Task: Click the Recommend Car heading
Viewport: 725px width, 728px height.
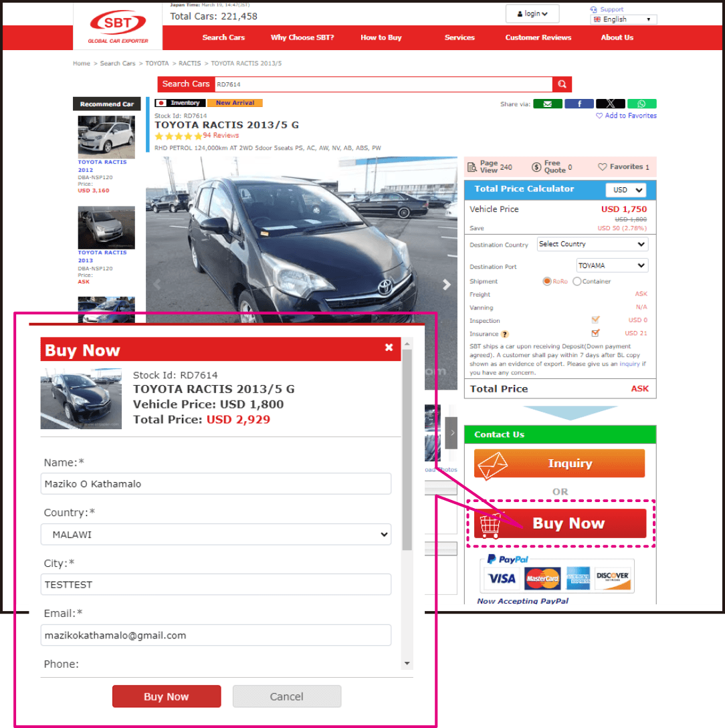Action: pos(107,104)
